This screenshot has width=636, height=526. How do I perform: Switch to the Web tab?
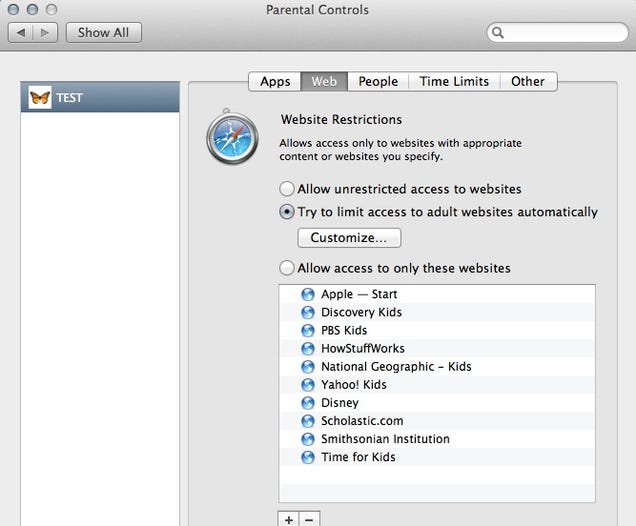click(324, 82)
